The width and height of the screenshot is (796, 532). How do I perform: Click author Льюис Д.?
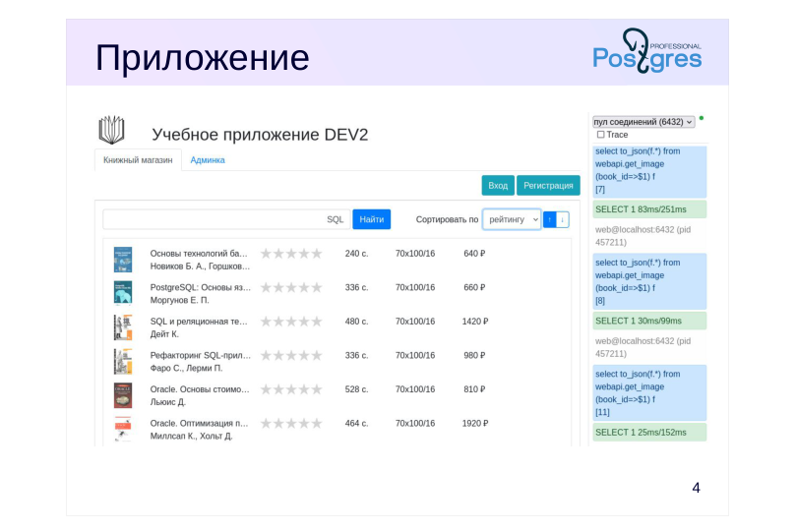168,402
